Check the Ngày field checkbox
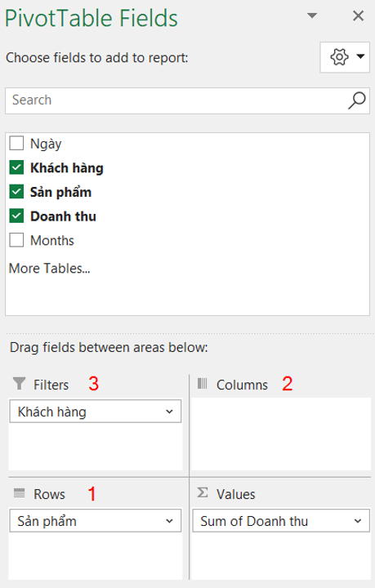Screen dimensions: 375x588 (16, 143)
